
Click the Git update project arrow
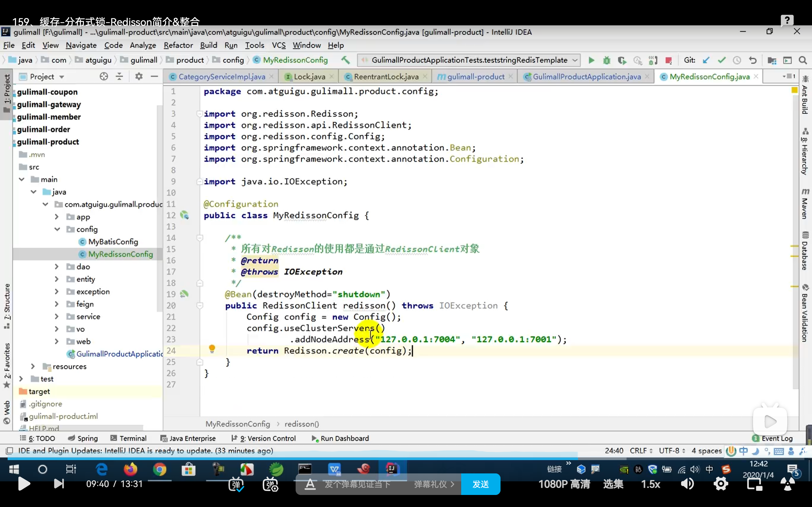point(706,60)
